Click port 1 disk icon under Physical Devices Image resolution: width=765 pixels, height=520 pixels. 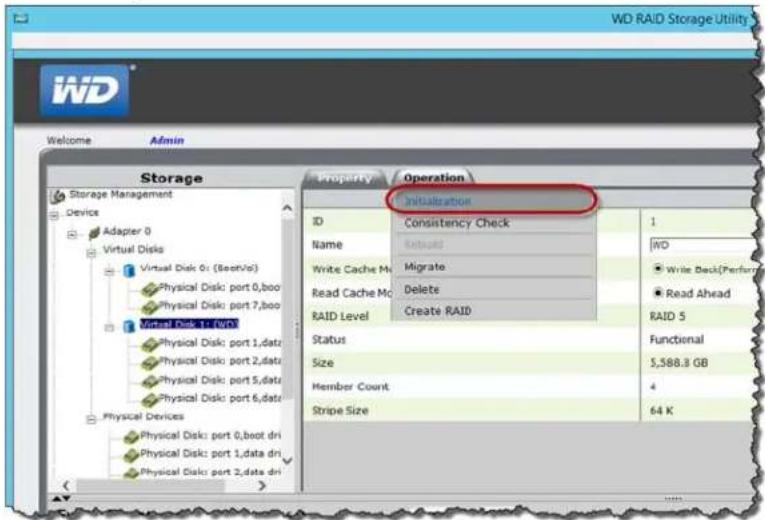point(132,455)
